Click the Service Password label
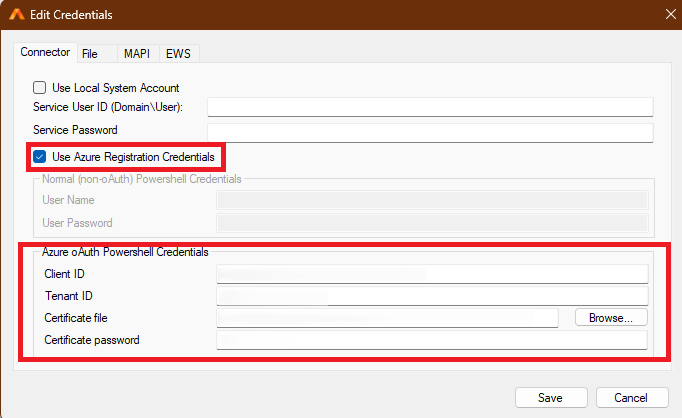The image size is (682, 418). pos(75,130)
